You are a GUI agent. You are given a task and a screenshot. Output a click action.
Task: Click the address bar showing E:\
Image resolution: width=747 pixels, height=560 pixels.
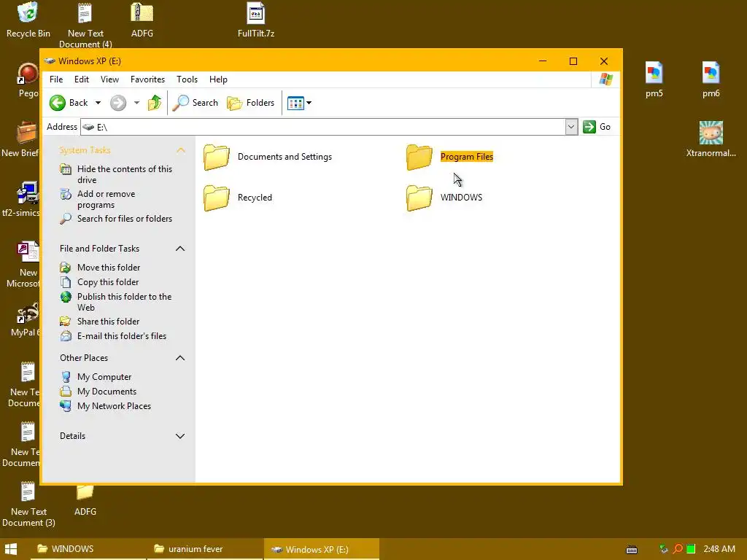323,127
